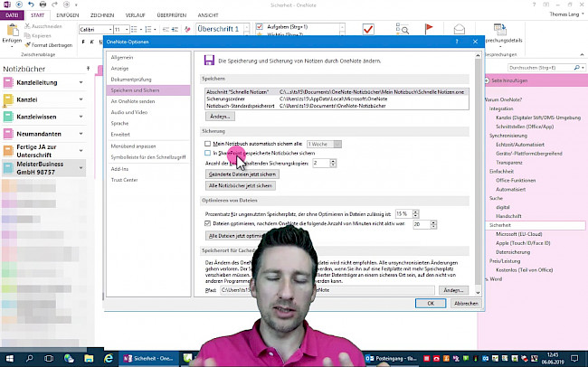The height and width of the screenshot is (367, 588).
Task: Open the Calibri font dropdown
Action: point(110,29)
